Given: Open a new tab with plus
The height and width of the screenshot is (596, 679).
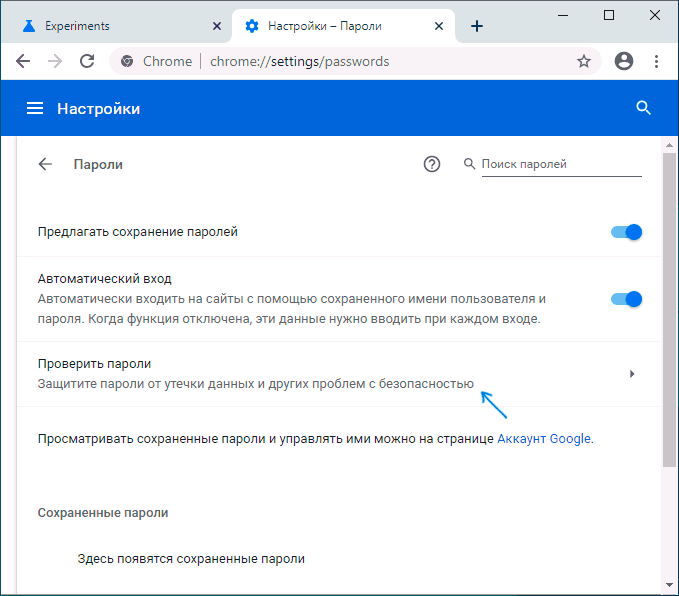Looking at the screenshot, I should pos(477,26).
